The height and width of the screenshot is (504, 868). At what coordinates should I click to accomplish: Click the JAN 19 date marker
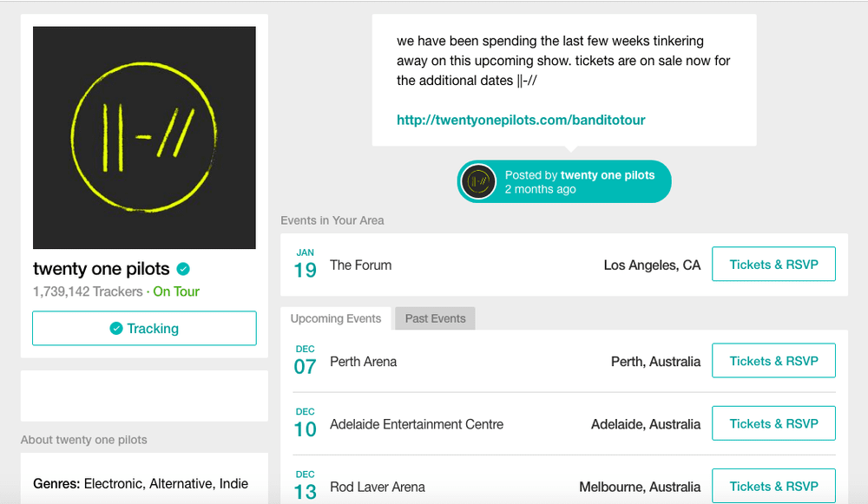pyautogui.click(x=305, y=265)
